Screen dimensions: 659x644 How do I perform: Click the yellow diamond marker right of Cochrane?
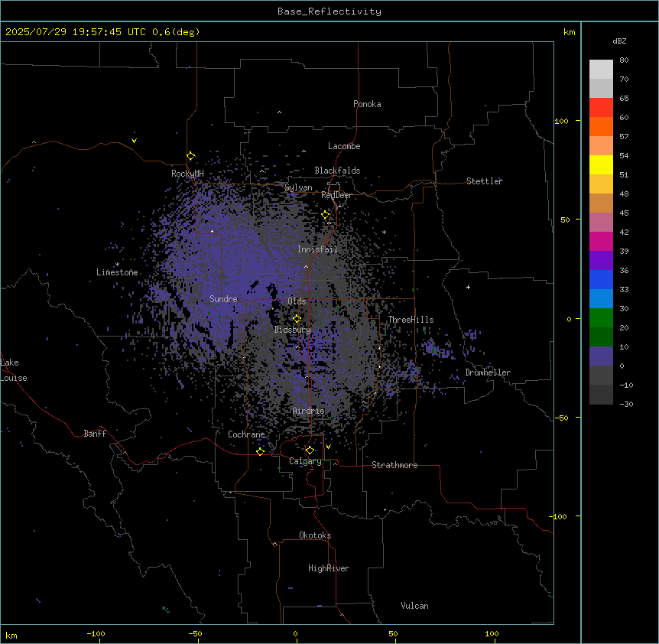coord(260,451)
